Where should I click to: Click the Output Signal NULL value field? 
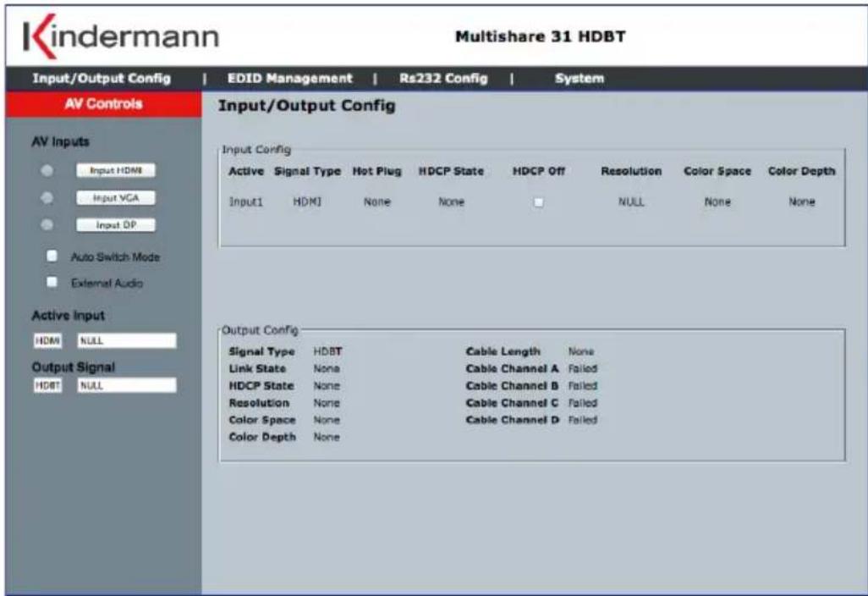[x=127, y=385]
